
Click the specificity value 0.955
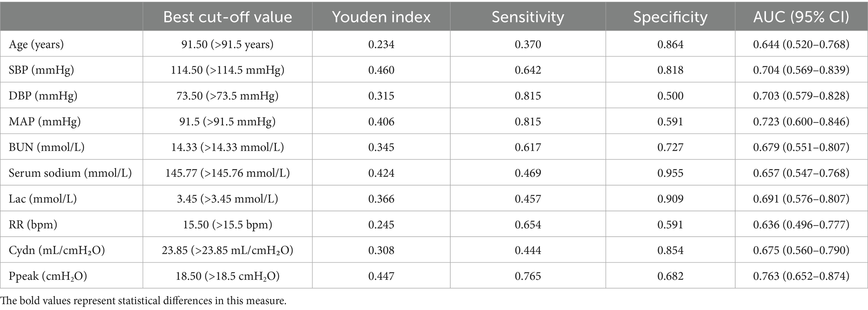[x=670, y=173]
